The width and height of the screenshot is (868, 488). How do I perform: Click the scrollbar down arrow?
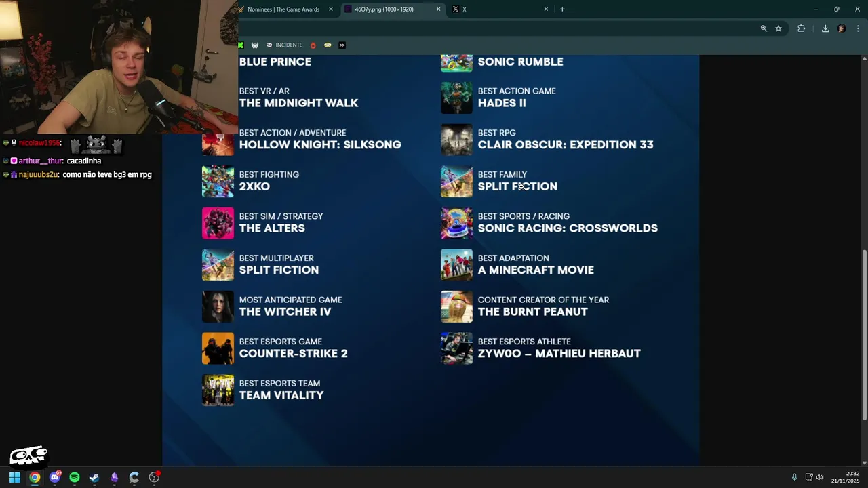(864, 462)
